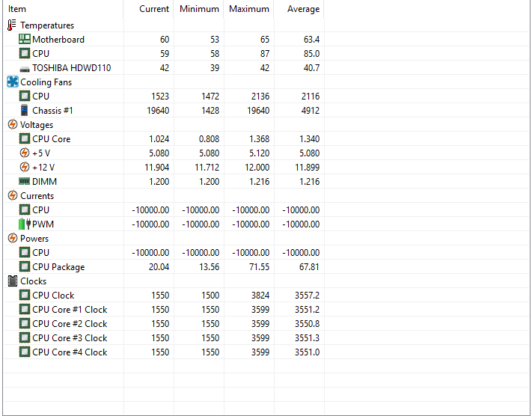Sort by the Maximum column header
The height and width of the screenshot is (416, 532).
click(249, 9)
